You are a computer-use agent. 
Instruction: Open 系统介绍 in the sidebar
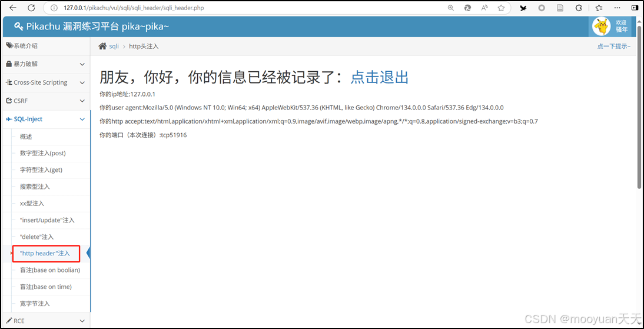[45, 46]
